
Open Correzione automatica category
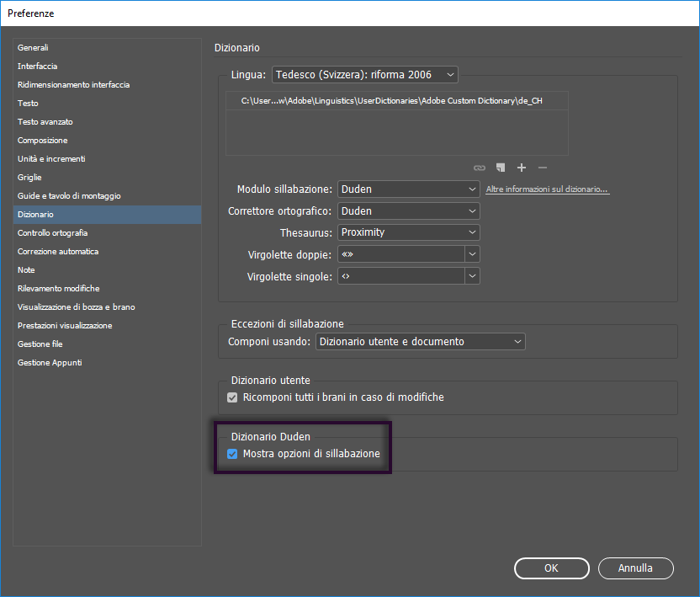coord(107,252)
